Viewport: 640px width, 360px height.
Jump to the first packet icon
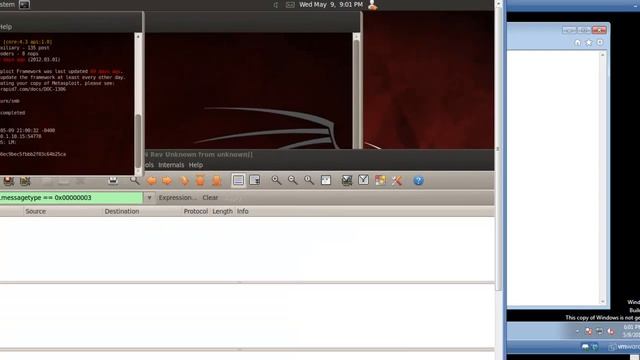point(200,180)
